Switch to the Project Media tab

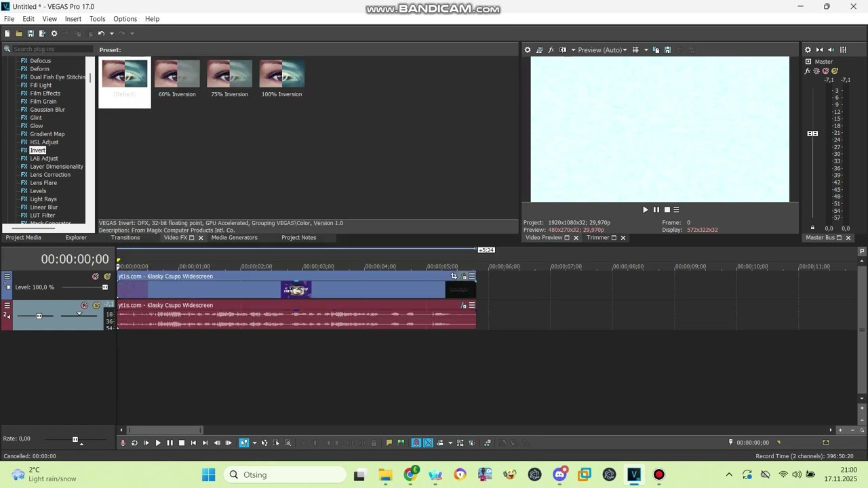(x=24, y=238)
